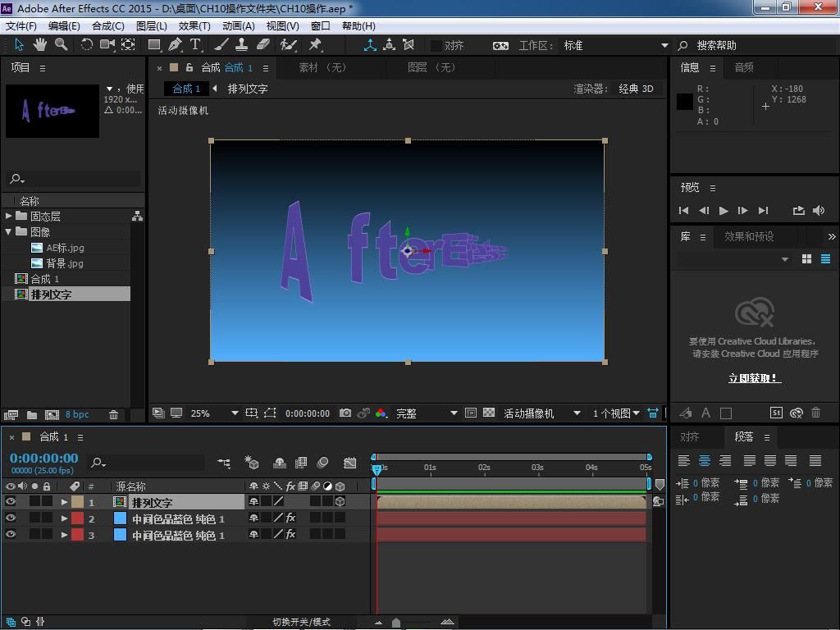Step to the next frame in Preview

coord(742,211)
